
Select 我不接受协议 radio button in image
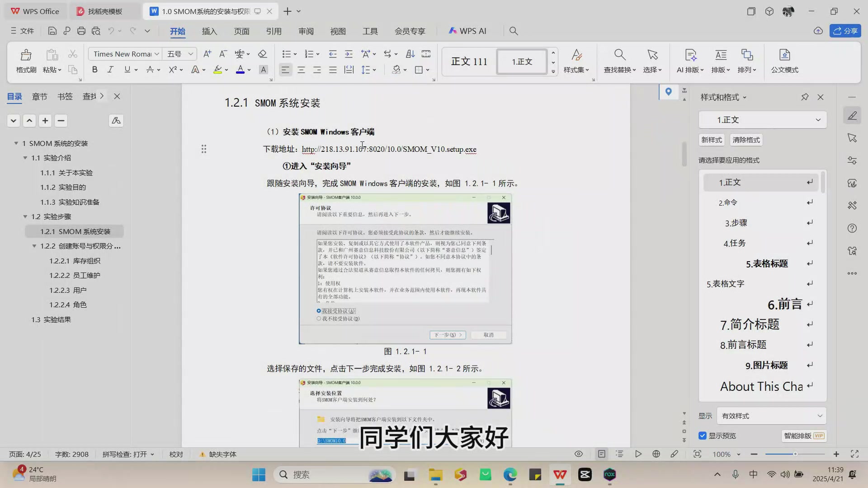(319, 319)
